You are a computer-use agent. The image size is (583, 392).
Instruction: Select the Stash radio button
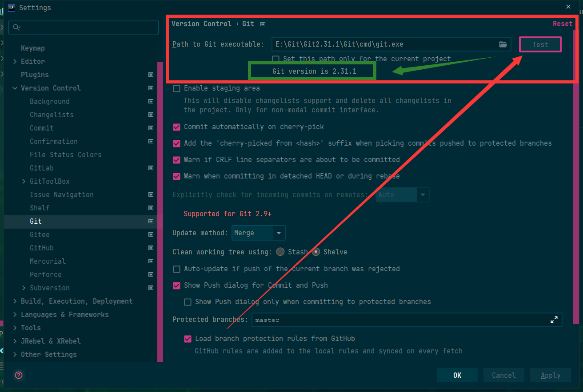click(280, 252)
